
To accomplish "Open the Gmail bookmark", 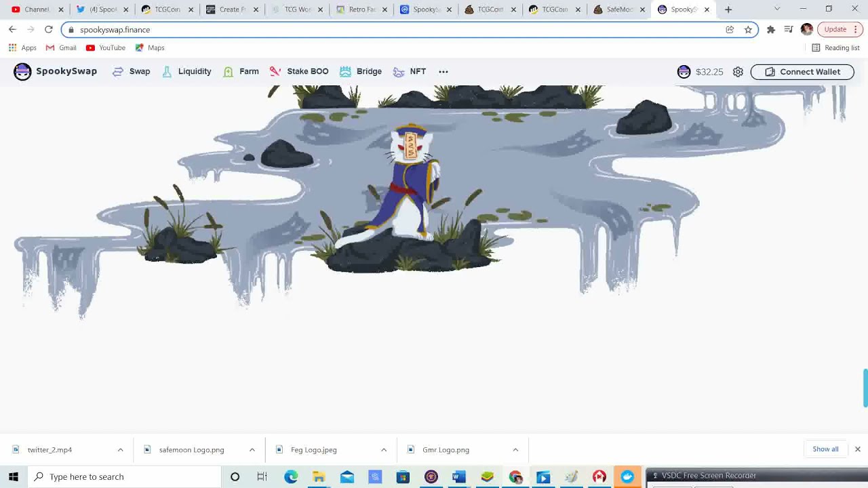I will (61, 48).
